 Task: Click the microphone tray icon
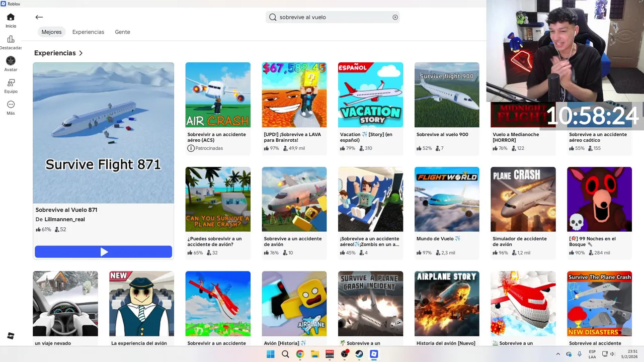pyautogui.click(x=580, y=354)
